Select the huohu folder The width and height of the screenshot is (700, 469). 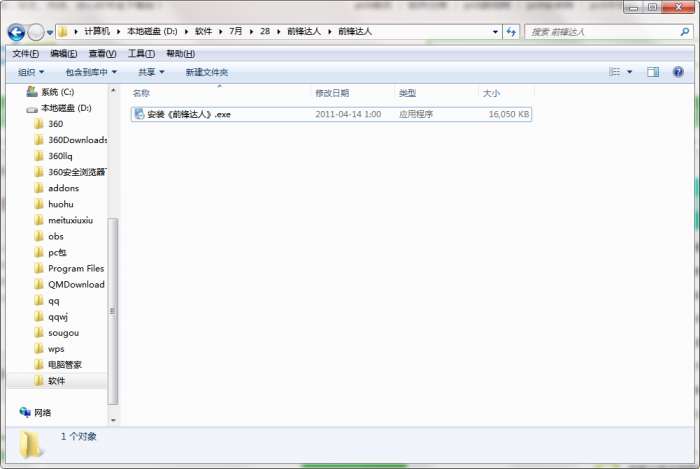[x=61, y=204]
